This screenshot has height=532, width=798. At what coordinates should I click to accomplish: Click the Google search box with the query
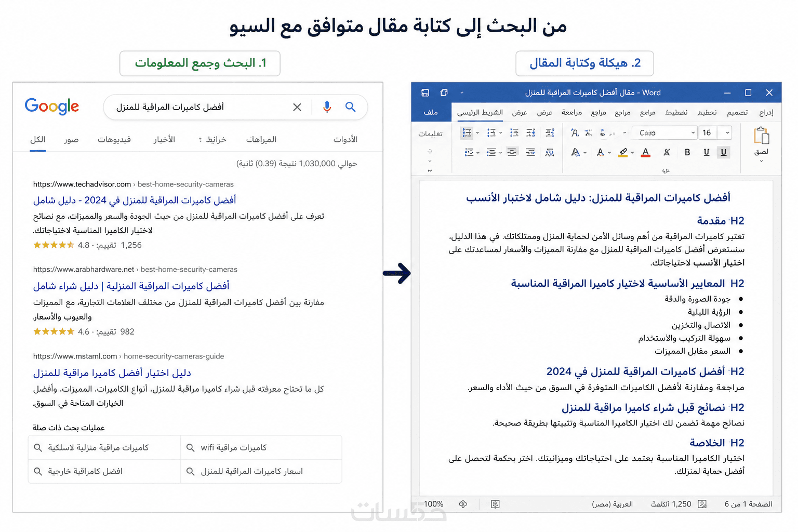click(x=235, y=107)
